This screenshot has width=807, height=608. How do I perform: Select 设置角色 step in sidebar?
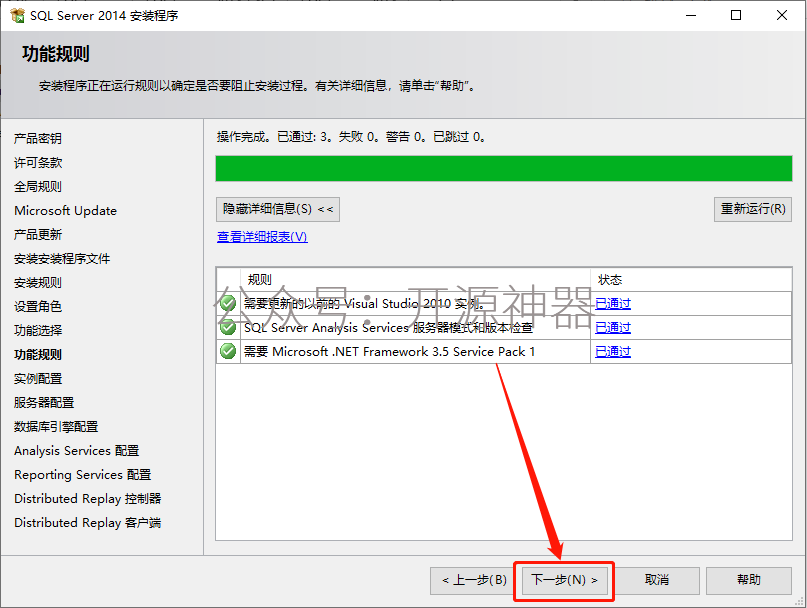(38, 307)
